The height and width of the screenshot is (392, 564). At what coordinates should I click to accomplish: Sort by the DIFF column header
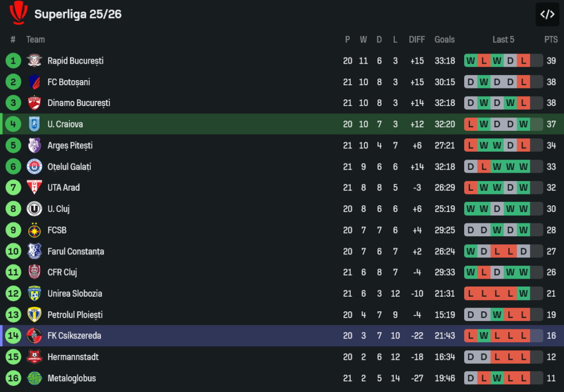(x=417, y=39)
